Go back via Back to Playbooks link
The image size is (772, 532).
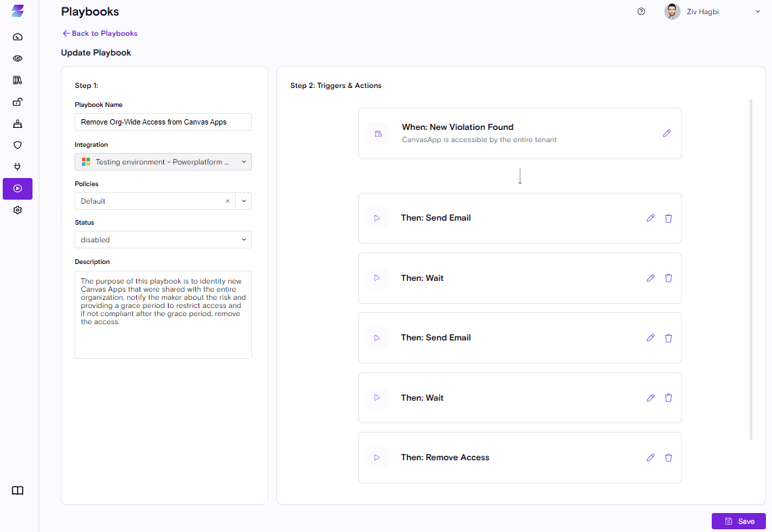tap(100, 33)
